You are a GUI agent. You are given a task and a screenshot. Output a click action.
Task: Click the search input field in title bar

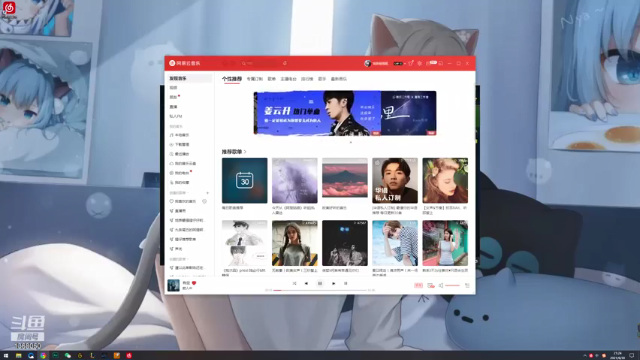tap(259, 63)
